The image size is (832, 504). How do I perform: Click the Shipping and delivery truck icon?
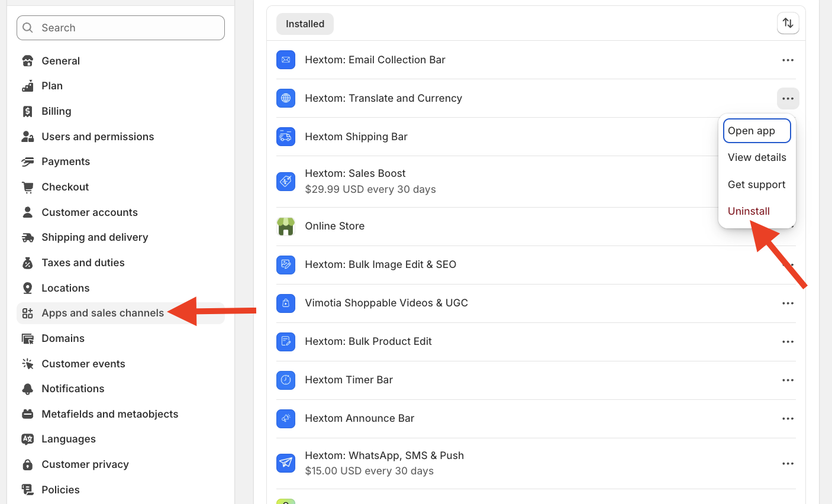click(x=28, y=237)
